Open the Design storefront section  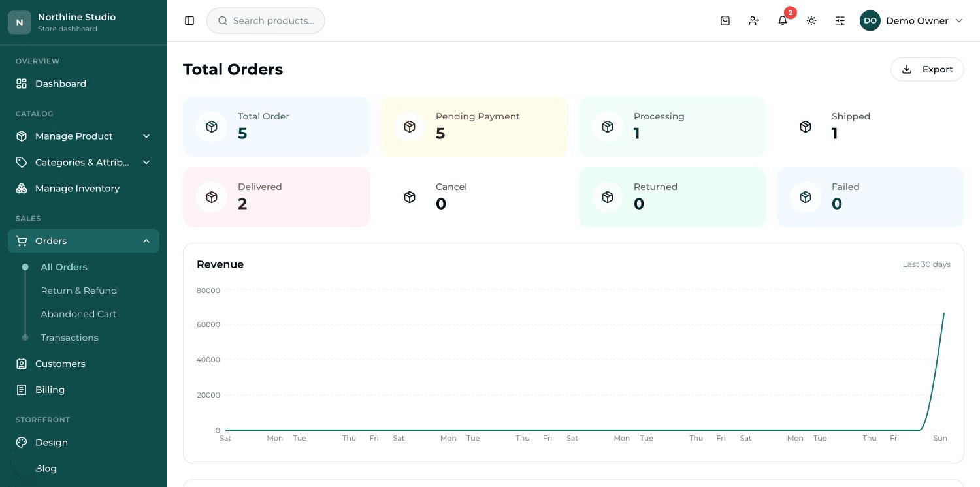[x=84, y=443]
